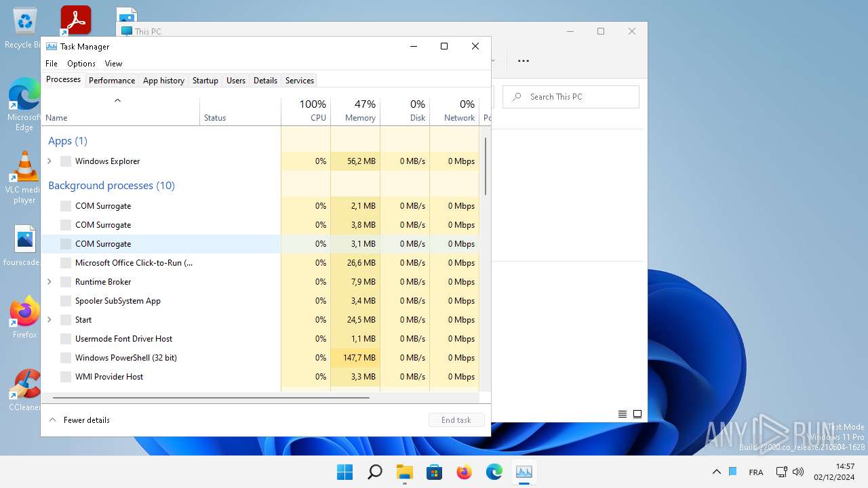Select the WMI Provider Host row
The width and height of the screenshot is (868, 488).
point(260,377)
